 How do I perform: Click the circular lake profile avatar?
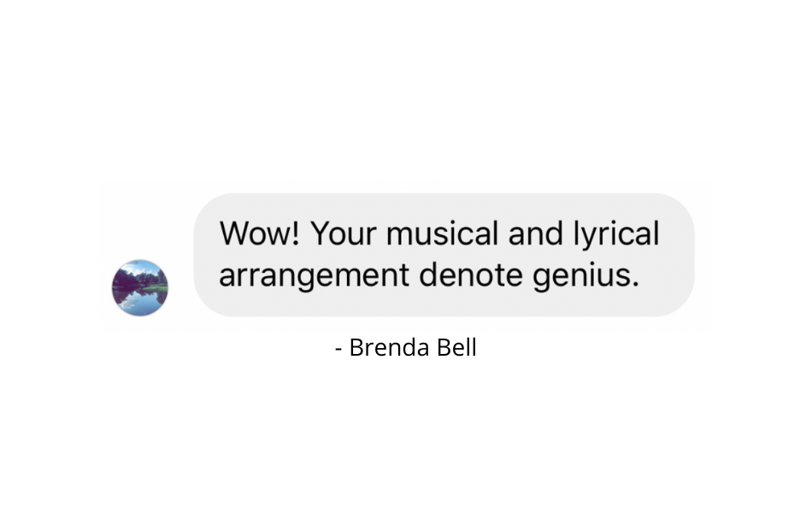[x=140, y=288]
